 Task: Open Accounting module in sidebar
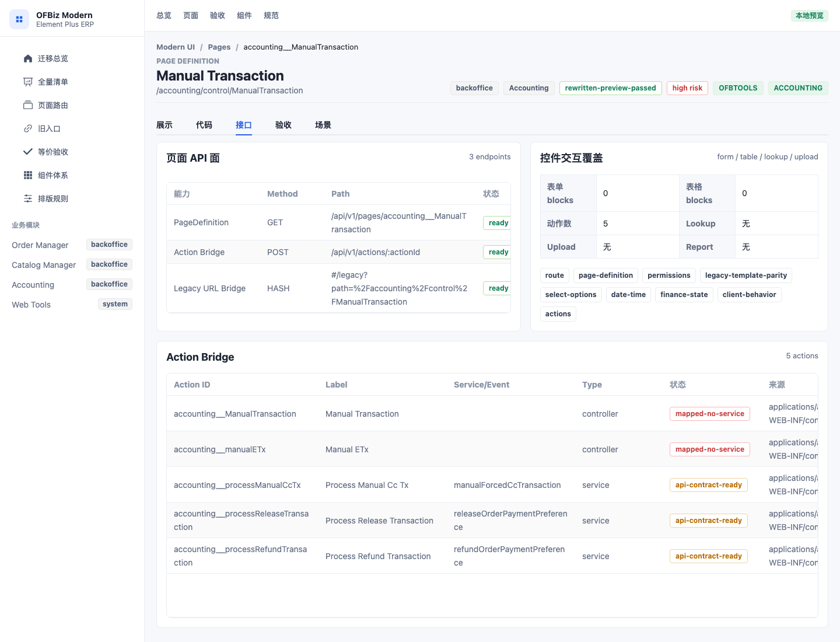click(72, 285)
